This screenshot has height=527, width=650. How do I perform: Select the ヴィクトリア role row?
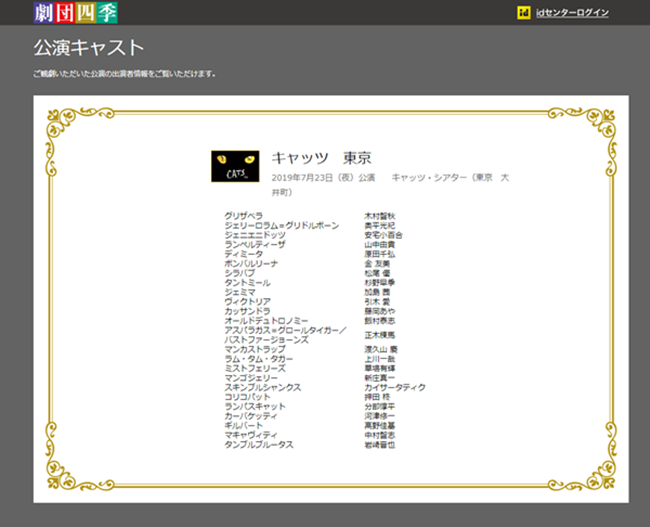pos(247,301)
